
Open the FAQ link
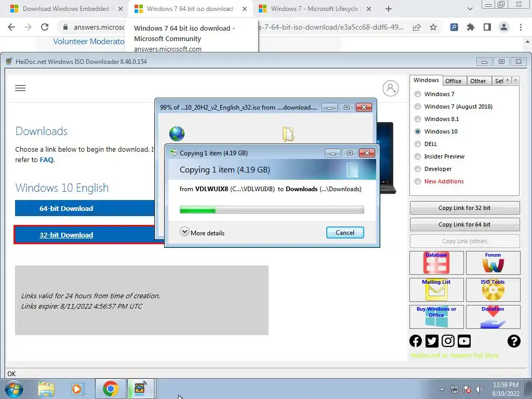point(46,160)
